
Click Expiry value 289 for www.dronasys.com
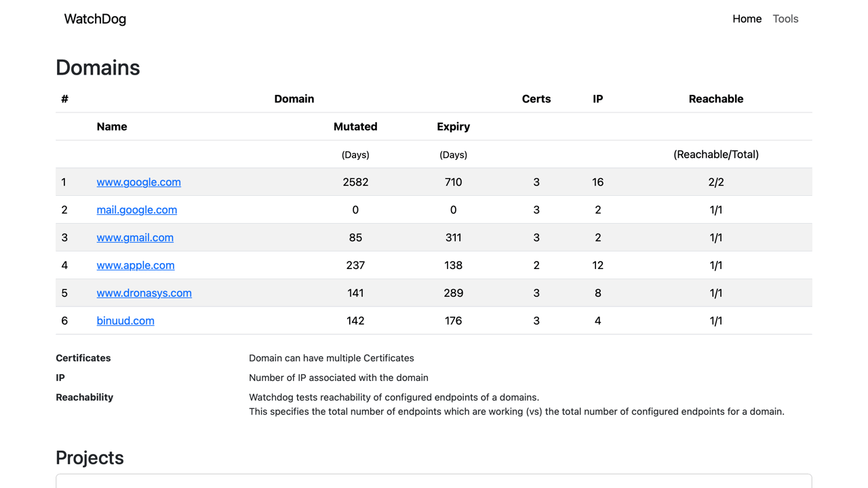click(453, 293)
